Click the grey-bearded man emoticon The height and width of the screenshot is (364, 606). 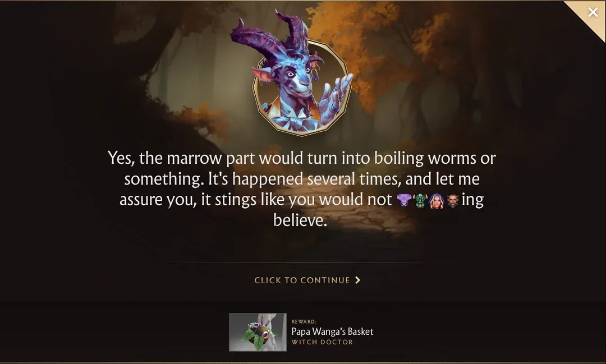point(453,201)
